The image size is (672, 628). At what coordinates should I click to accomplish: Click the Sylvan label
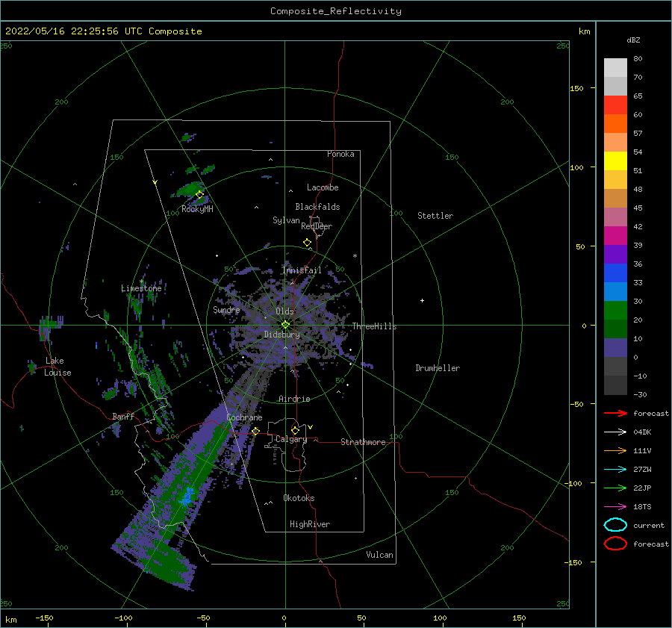286,220
